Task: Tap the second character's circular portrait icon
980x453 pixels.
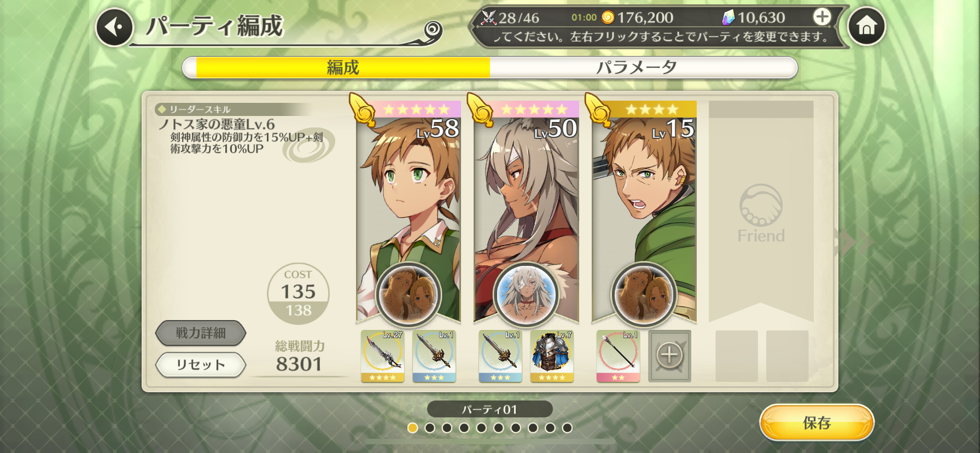Action: pos(526,294)
